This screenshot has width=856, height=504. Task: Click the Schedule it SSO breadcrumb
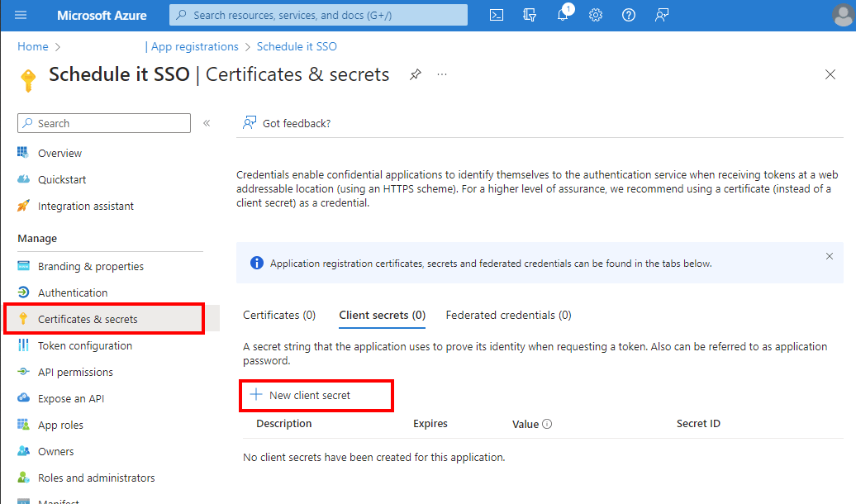297,46
